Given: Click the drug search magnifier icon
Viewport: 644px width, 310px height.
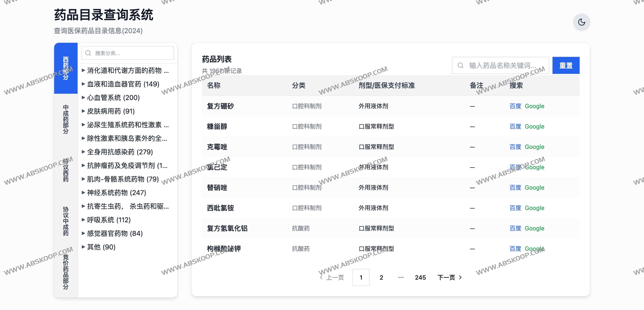Looking at the screenshot, I should coord(460,66).
